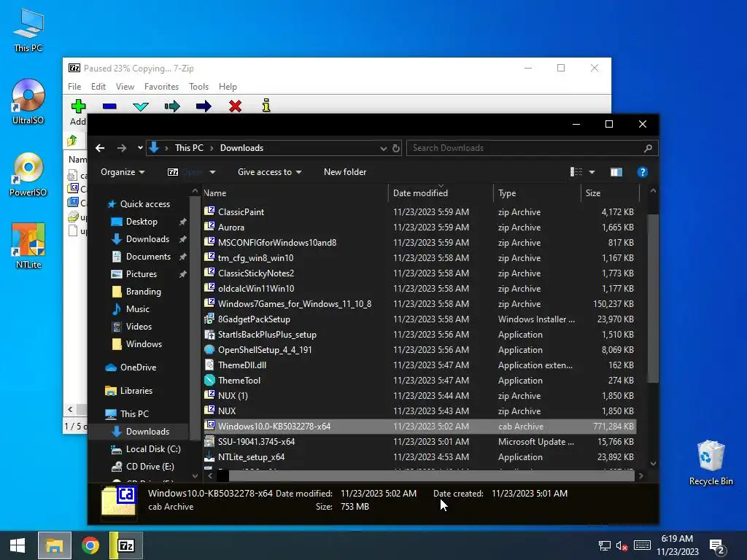The image size is (747, 560).
Task: Open This PC desktop icon
Action: pyautogui.click(x=28, y=31)
